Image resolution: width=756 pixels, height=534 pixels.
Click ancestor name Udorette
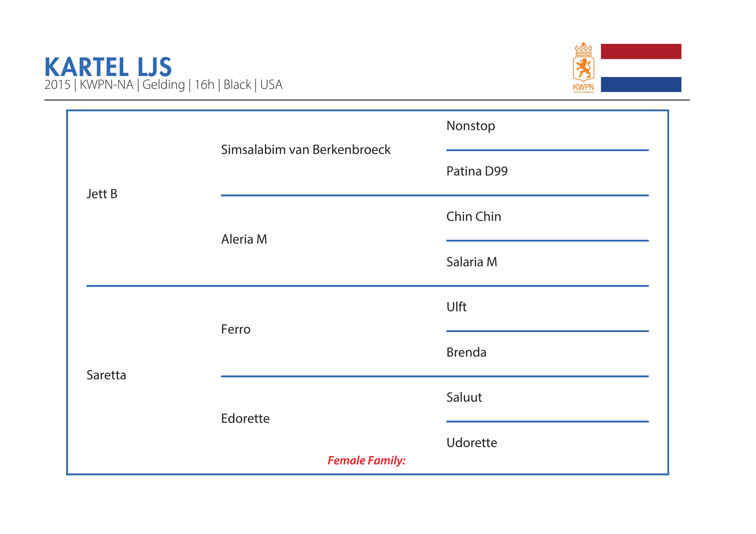(471, 443)
